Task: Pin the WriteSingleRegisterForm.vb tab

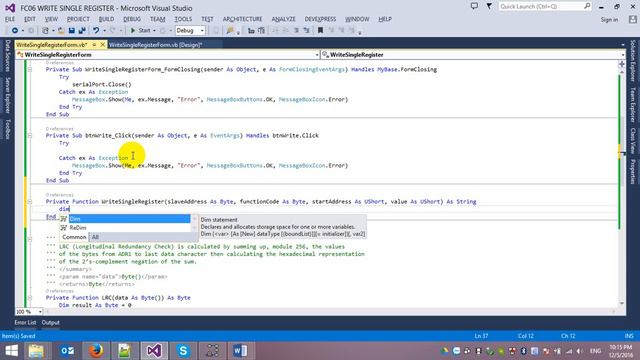Action: pyautogui.click(x=94, y=44)
